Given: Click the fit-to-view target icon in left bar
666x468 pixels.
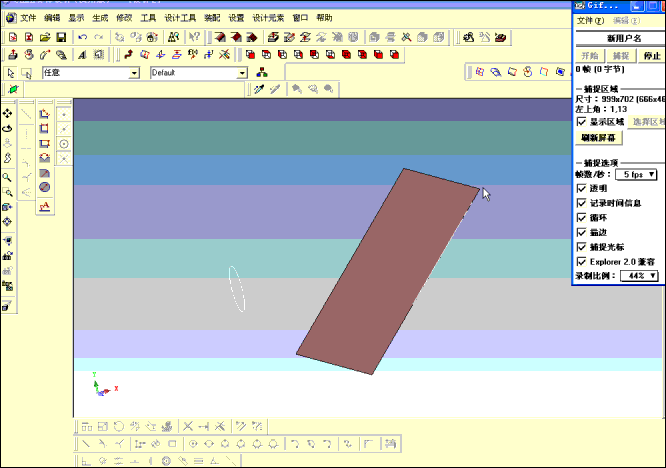Looking at the screenshot, I should click(x=7, y=222).
